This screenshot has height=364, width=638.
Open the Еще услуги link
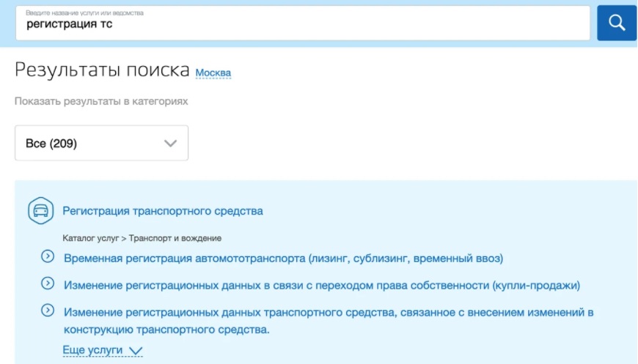[x=92, y=351]
